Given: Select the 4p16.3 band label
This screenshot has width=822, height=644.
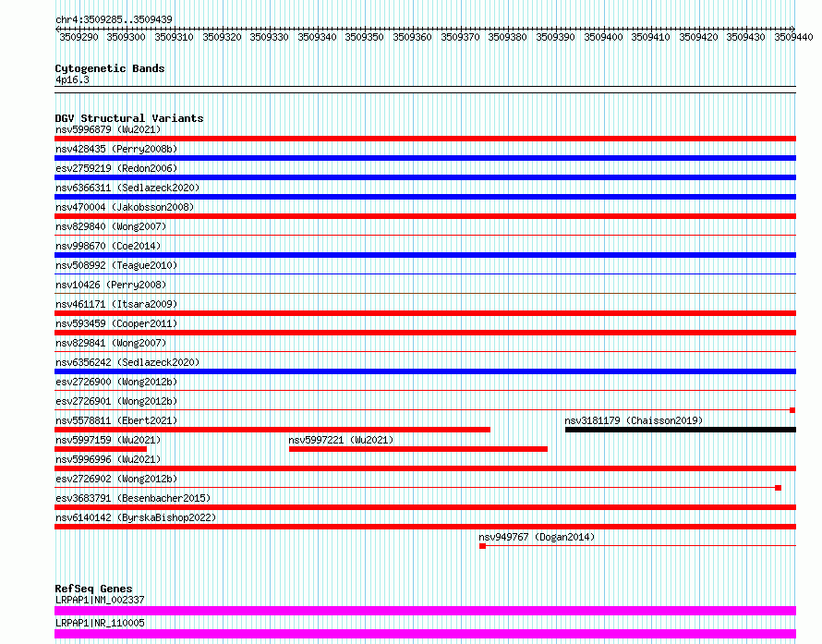Looking at the screenshot, I should tap(72, 79).
